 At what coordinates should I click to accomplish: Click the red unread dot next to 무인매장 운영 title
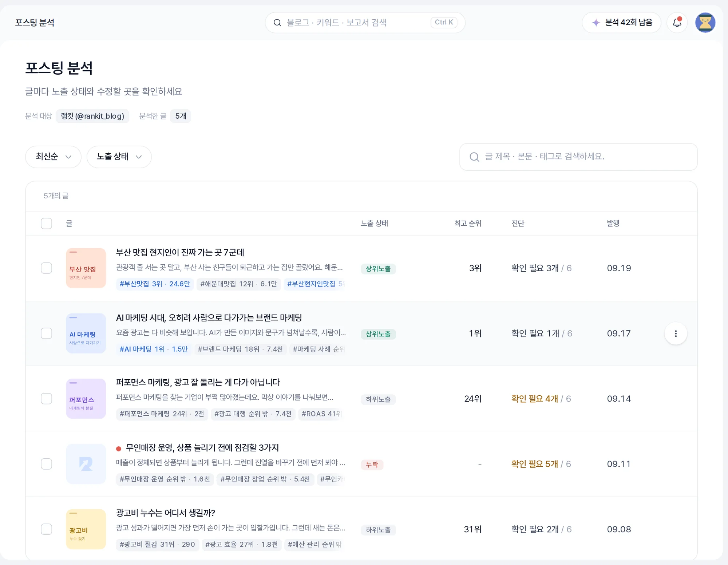point(119,449)
